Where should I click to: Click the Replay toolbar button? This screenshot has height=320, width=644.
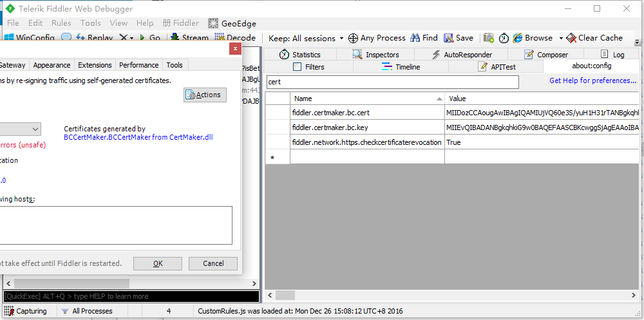[x=95, y=38]
